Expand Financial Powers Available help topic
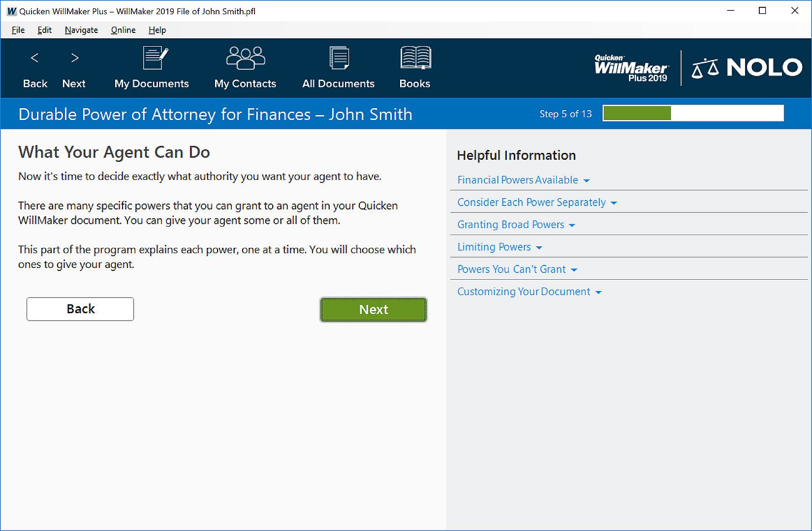Screen dimensions: 812x531 [x=524, y=180]
